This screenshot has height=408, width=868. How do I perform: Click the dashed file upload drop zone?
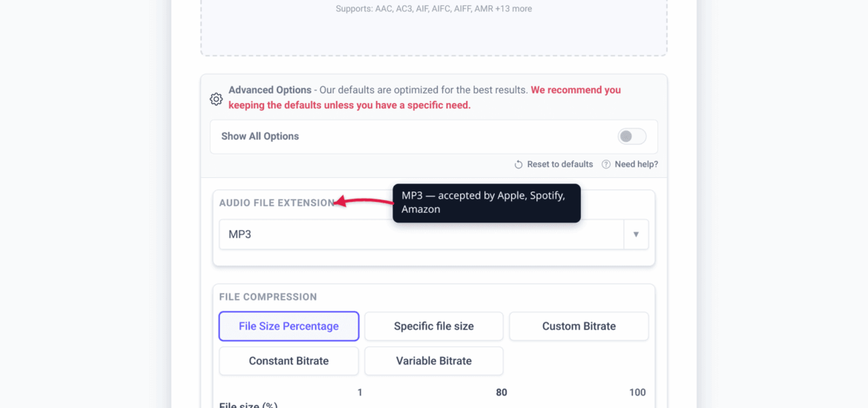[x=434, y=27]
